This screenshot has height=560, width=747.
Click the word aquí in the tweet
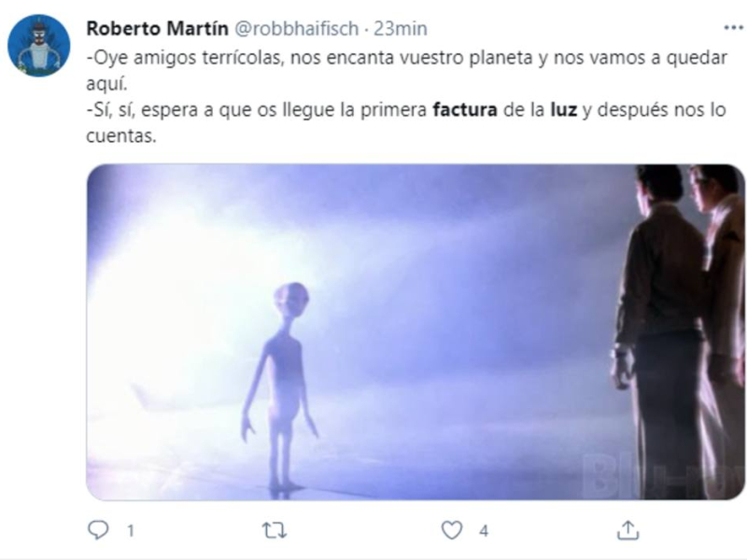tap(106, 84)
